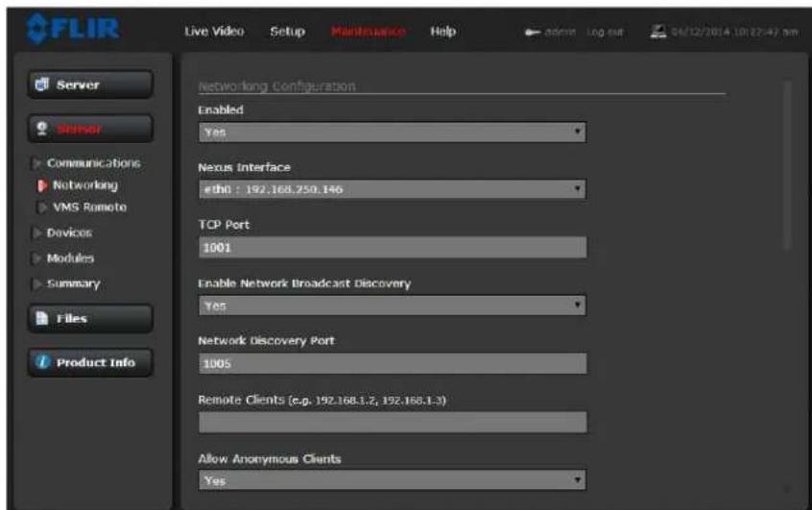Click the Sensor webcam icon
The image size is (812, 510).
coord(42,129)
